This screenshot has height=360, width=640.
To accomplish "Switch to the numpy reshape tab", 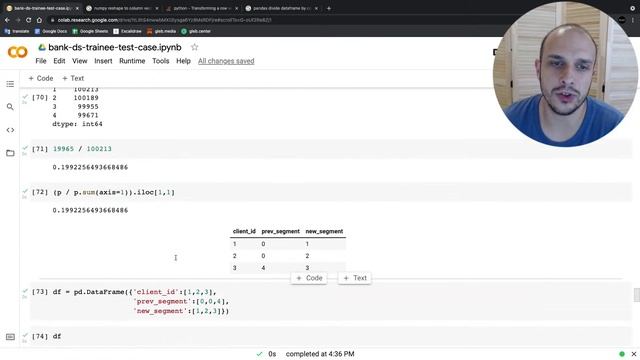I will (122, 8).
